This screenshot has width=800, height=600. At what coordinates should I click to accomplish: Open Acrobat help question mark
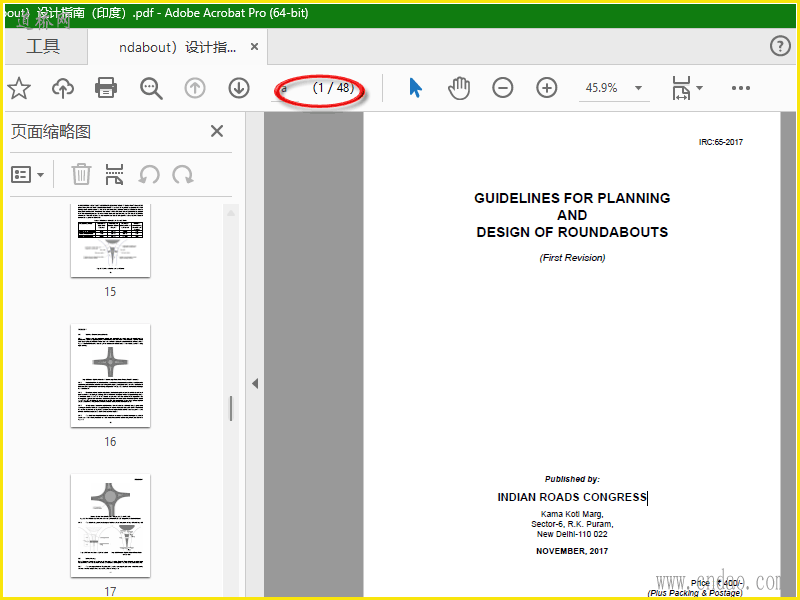point(780,46)
